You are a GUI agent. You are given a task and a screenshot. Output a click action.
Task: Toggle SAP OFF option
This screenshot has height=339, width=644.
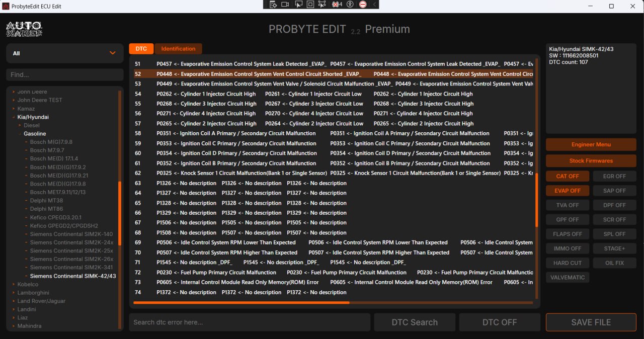coord(614,191)
